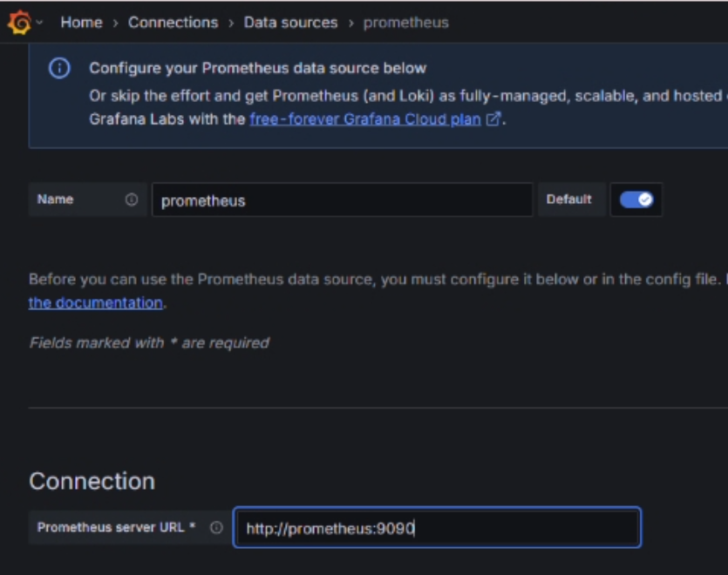Image resolution: width=728 pixels, height=575 pixels.
Task: Click the Prometheus server URL label
Action: [116, 527]
